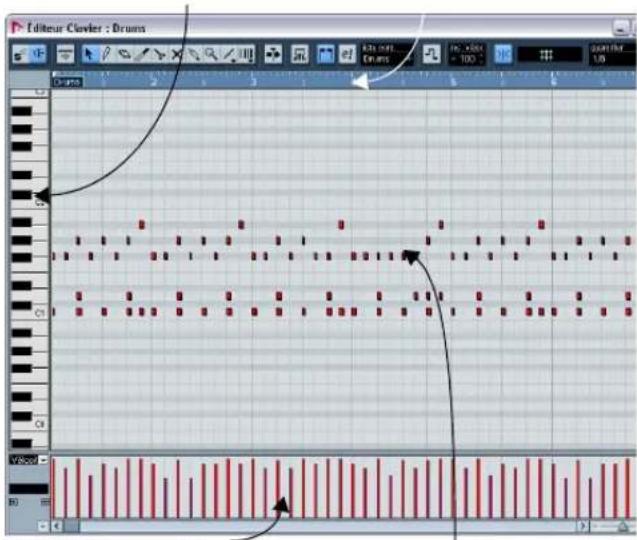The image size is (637, 540).
Task: Toggle the Solo Editor button
Action: click(20, 54)
